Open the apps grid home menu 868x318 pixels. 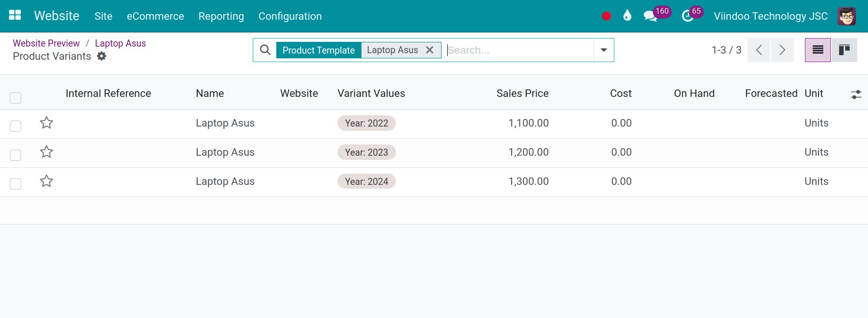15,16
